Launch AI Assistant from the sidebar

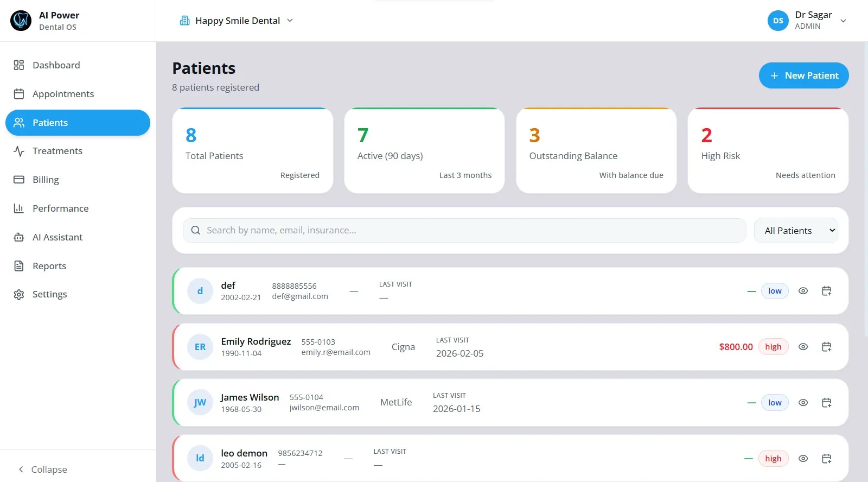(78, 237)
